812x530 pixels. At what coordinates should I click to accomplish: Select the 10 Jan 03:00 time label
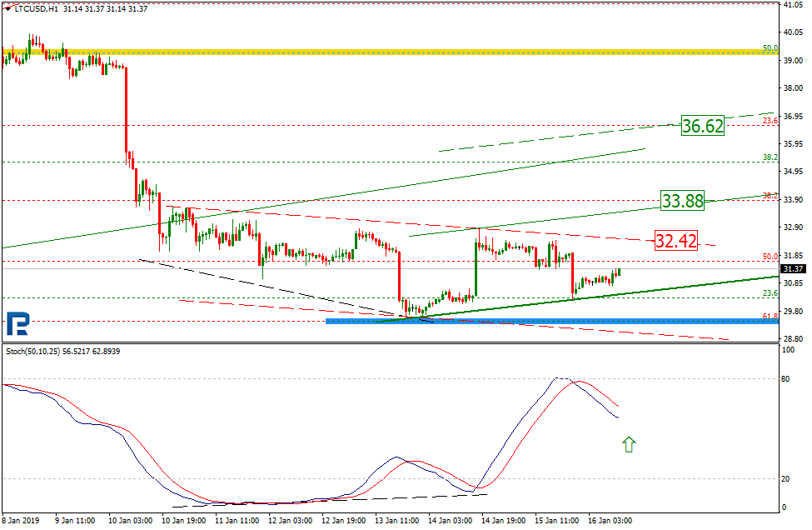pyautogui.click(x=130, y=521)
